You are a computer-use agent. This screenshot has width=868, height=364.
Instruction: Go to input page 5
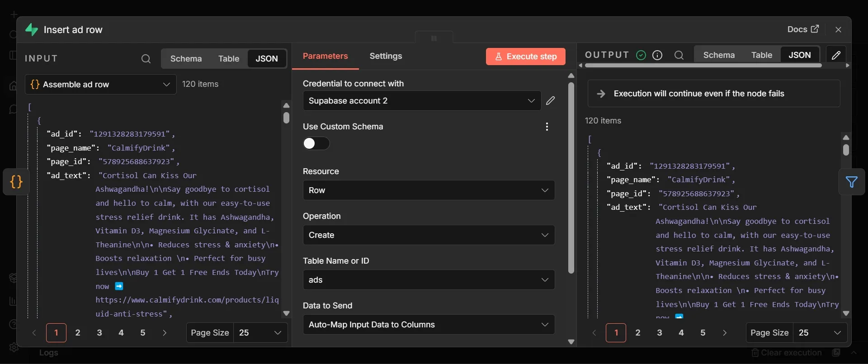click(x=143, y=333)
